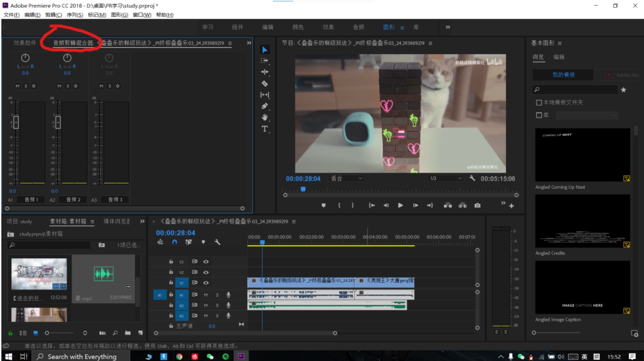
Task: Expand the workspace overflow chevrons
Action: (x=448, y=27)
